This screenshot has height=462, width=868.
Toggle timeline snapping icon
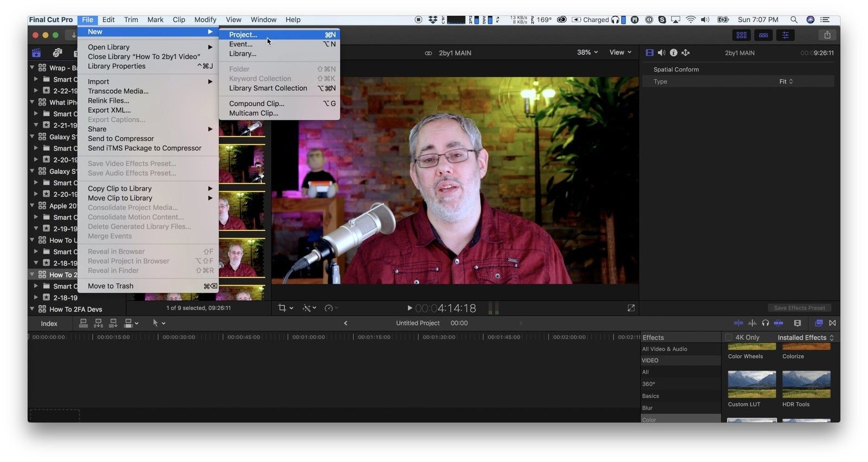(x=778, y=323)
